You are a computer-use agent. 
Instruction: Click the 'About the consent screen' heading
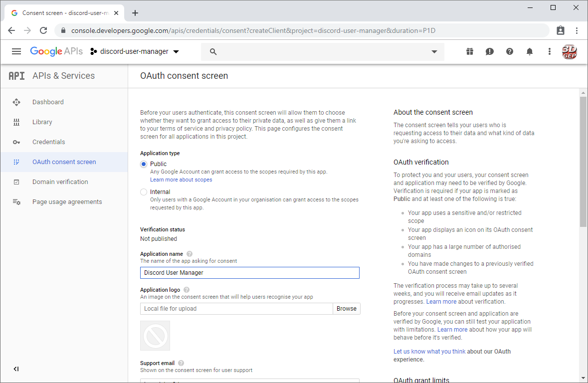pos(433,112)
